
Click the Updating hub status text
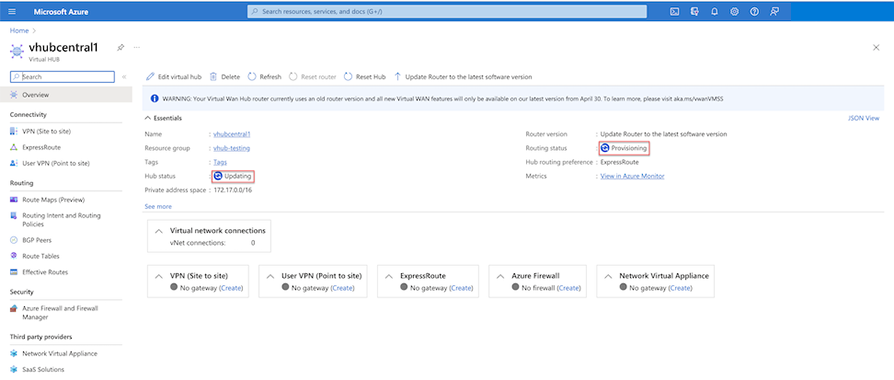point(238,176)
